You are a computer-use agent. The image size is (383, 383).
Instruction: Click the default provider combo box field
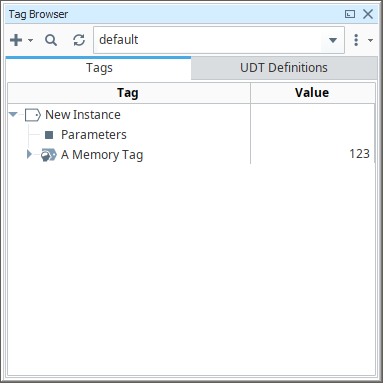(219, 40)
